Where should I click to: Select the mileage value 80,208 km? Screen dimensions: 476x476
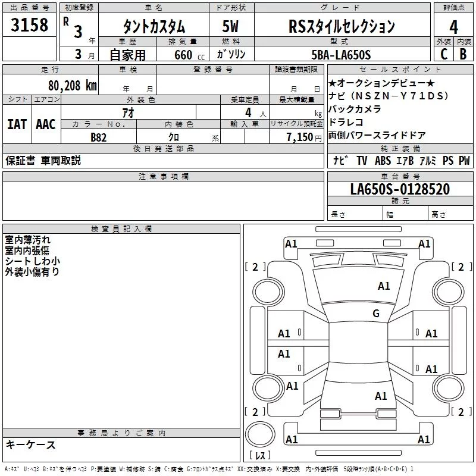72,86
